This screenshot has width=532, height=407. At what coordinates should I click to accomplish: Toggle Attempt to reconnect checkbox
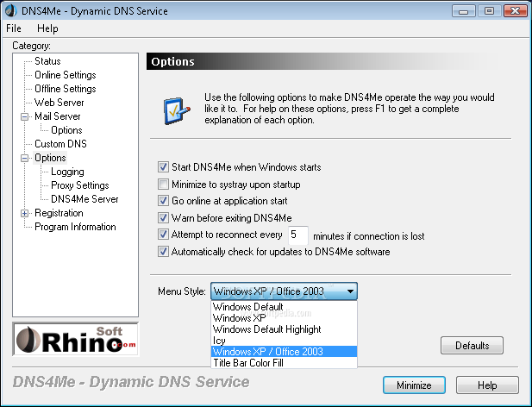[163, 235]
